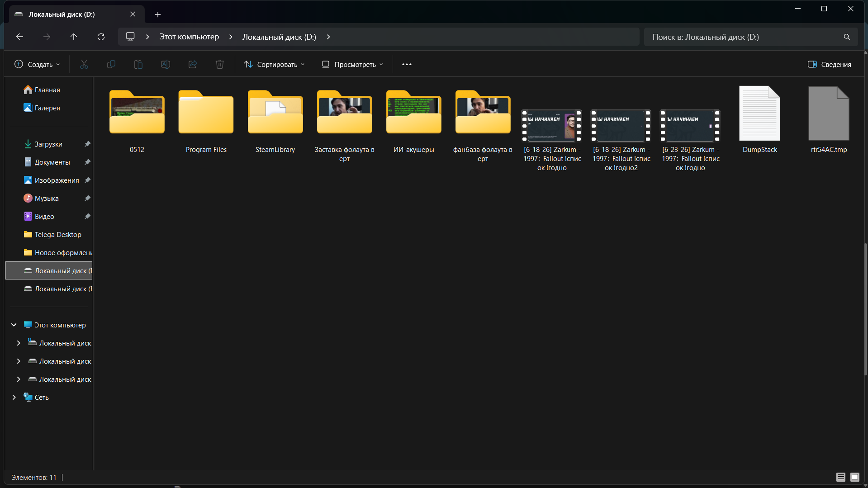This screenshot has width=868, height=488.
Task: Click the Paste clipboard icon
Action: 138,64
